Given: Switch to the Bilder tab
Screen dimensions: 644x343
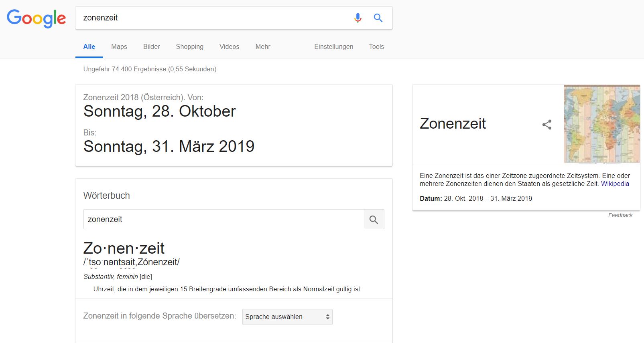Looking at the screenshot, I should click(x=151, y=46).
